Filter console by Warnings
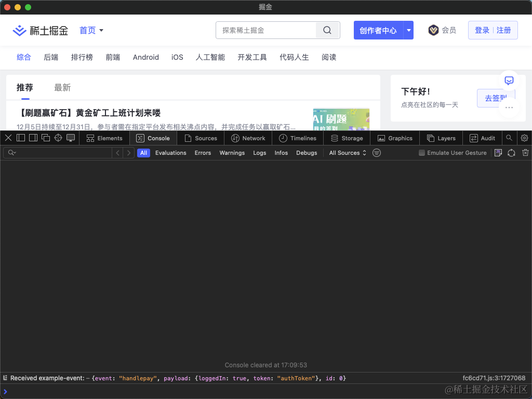 (x=232, y=153)
